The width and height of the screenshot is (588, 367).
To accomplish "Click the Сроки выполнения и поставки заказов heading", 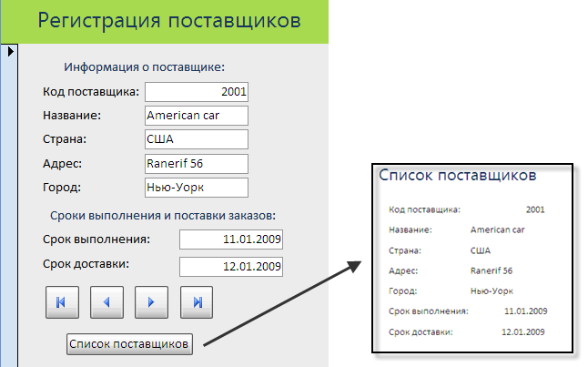I will [163, 216].
